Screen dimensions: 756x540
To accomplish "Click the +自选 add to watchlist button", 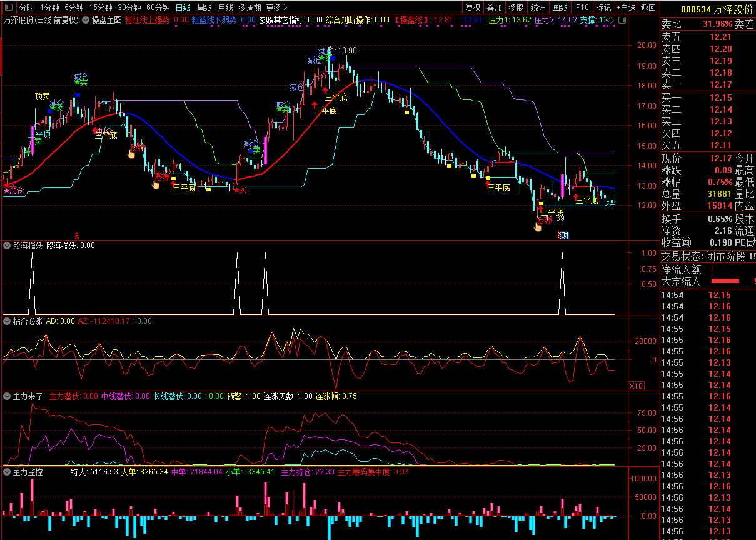I will point(626,7).
